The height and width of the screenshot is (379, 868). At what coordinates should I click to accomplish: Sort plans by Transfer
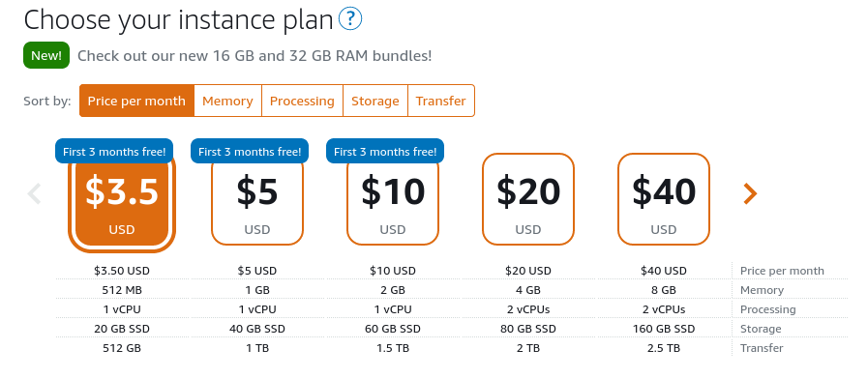(x=441, y=101)
